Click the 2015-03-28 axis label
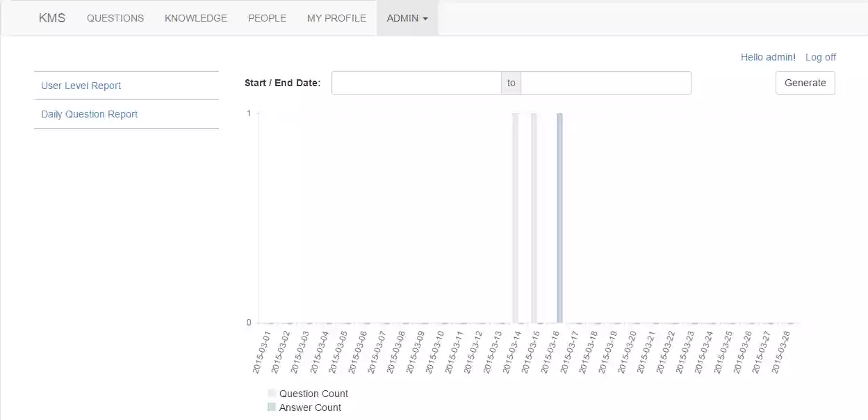This screenshot has height=420, width=868. tap(781, 352)
